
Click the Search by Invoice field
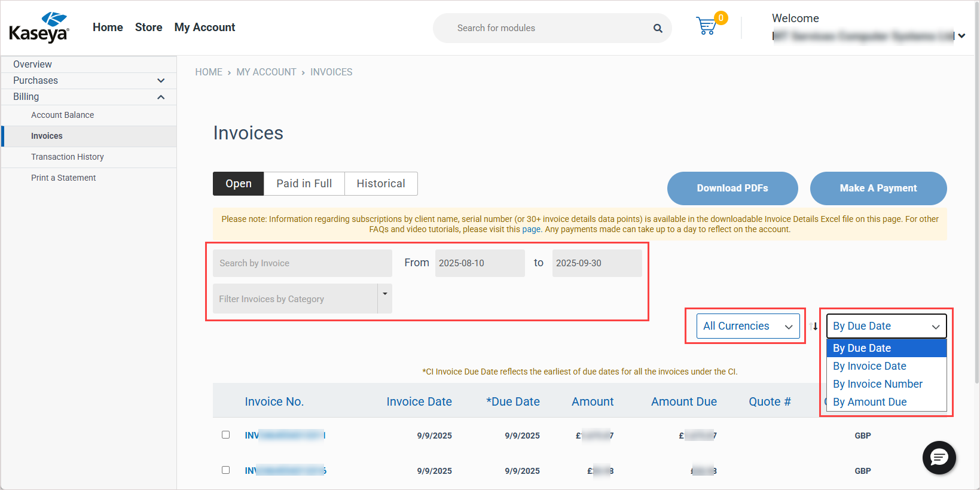302,263
